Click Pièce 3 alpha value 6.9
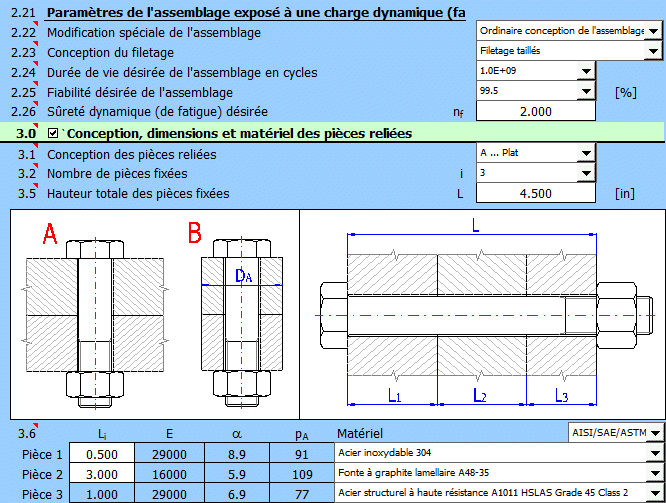 pyautogui.click(x=237, y=494)
